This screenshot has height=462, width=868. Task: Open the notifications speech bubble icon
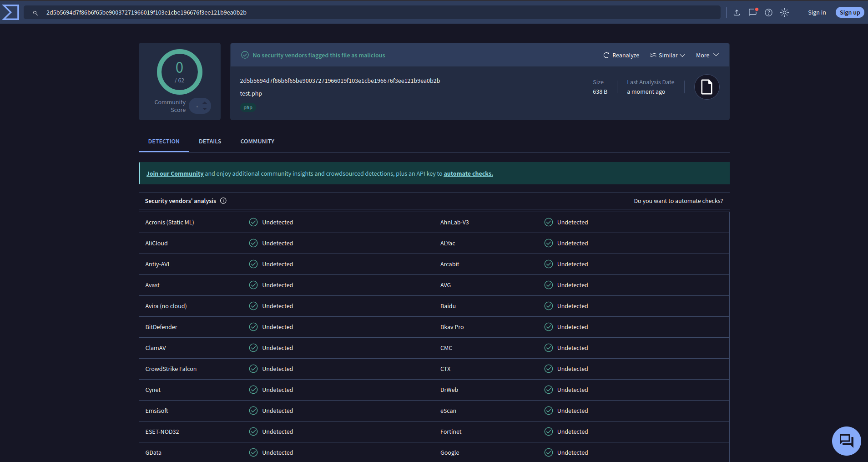752,13
